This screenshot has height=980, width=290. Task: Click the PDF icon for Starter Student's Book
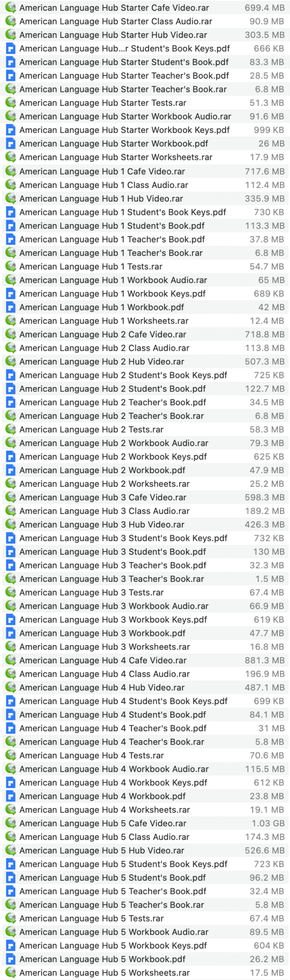coord(11,62)
